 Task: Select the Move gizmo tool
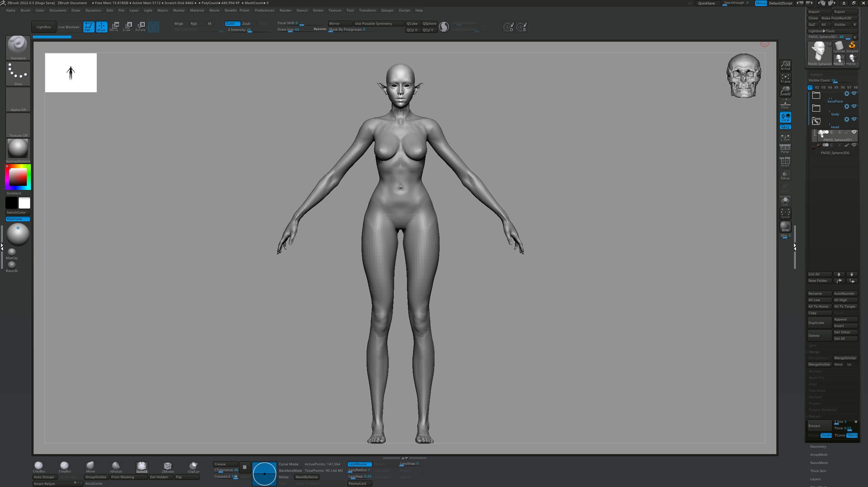[x=114, y=27]
